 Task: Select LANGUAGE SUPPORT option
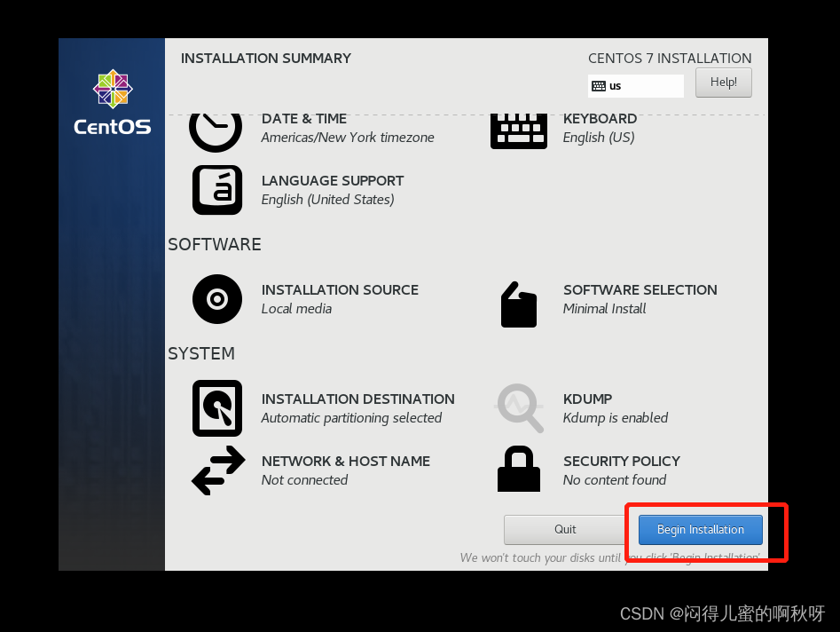click(333, 181)
